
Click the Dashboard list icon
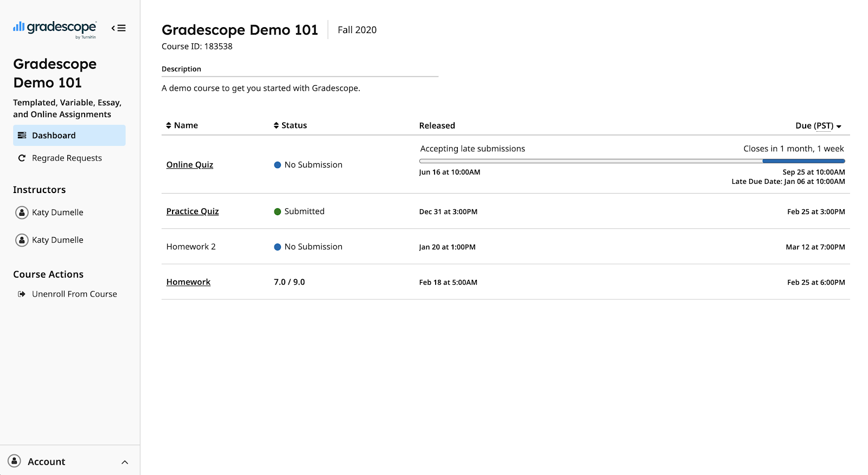22,136
